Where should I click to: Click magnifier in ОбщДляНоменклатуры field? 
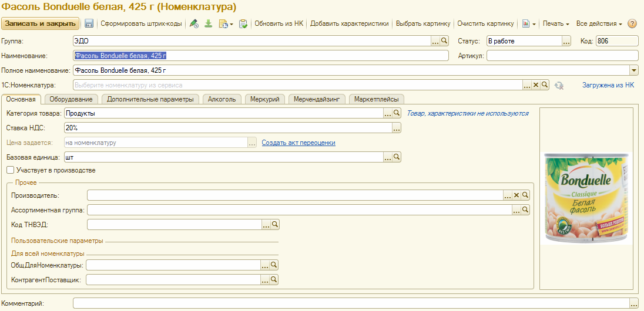[x=274, y=265]
